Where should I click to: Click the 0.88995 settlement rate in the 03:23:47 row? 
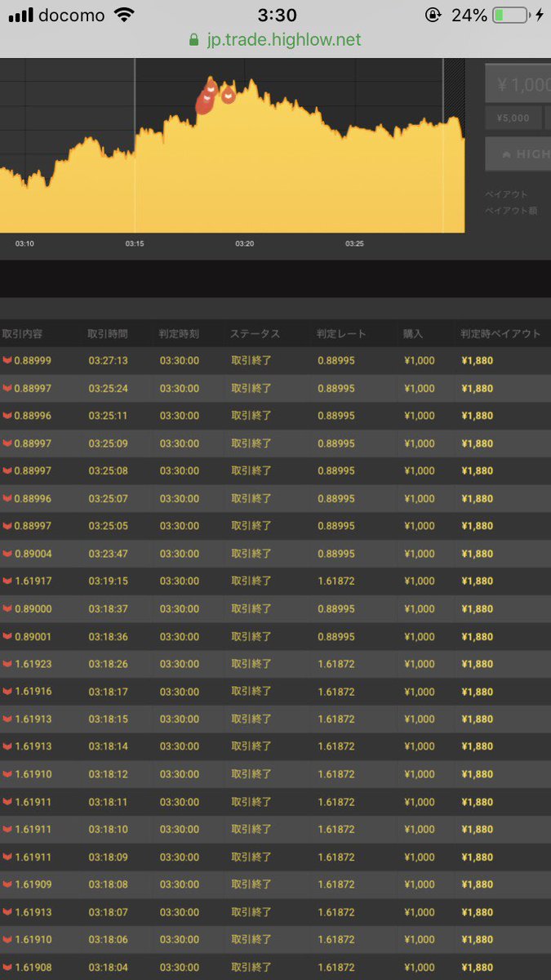click(x=336, y=554)
